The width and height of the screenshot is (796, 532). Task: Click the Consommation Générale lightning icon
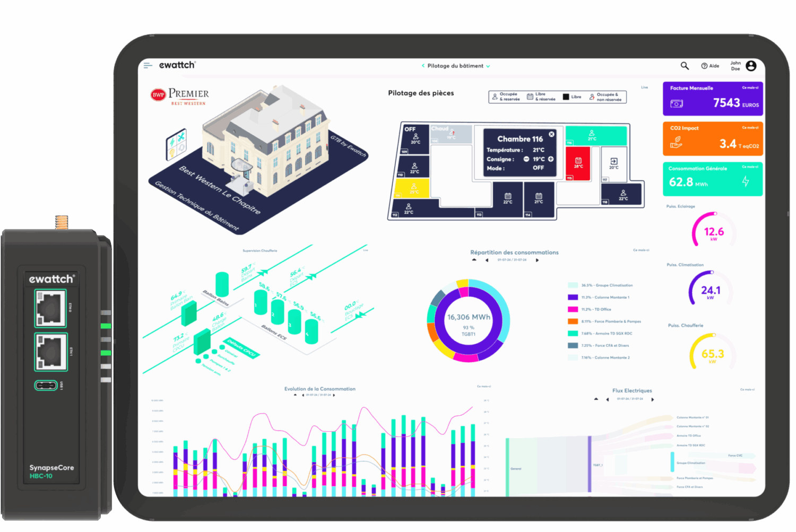(746, 181)
